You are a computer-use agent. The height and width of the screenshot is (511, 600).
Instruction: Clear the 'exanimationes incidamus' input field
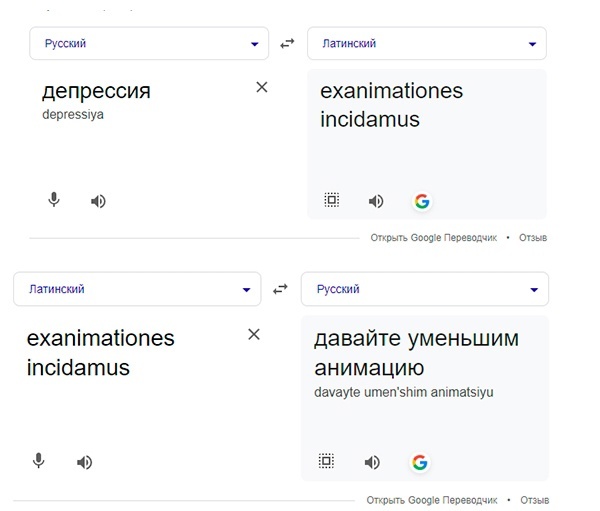tap(254, 334)
